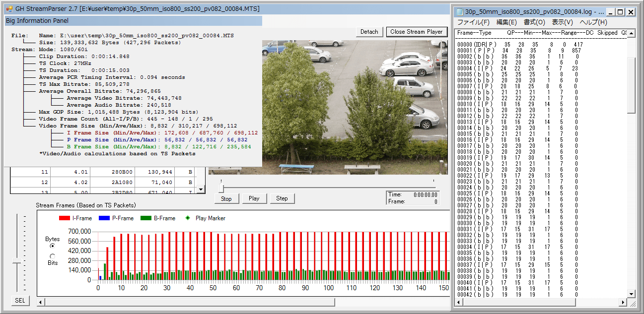Select the Bytes radio button
Screen dimensions: 644x314
click(x=53, y=246)
